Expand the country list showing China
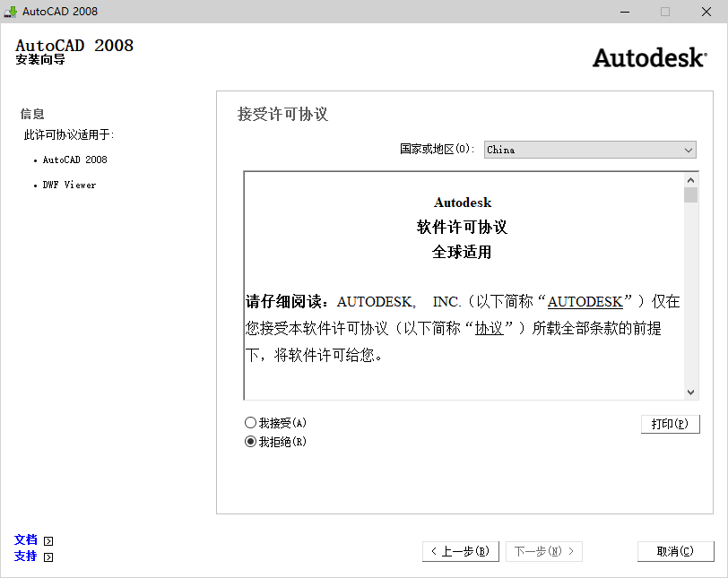The height and width of the screenshot is (578, 728). tap(688, 150)
